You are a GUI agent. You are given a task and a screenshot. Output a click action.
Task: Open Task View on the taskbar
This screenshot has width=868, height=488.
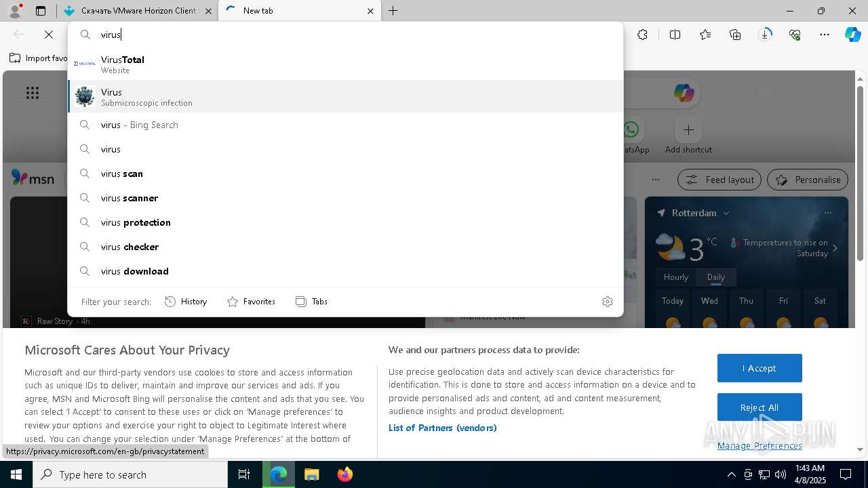[244, 474]
